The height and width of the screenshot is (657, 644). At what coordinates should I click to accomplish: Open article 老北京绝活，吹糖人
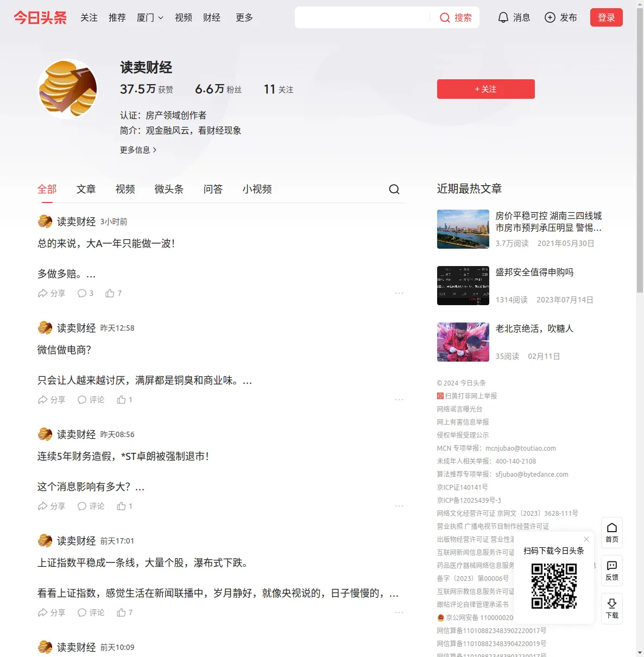coord(535,328)
